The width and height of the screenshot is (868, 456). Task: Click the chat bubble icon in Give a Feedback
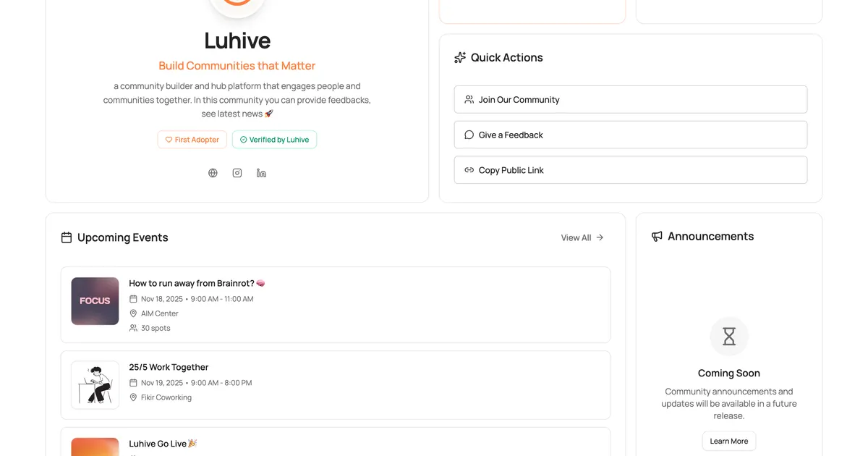[x=469, y=135]
